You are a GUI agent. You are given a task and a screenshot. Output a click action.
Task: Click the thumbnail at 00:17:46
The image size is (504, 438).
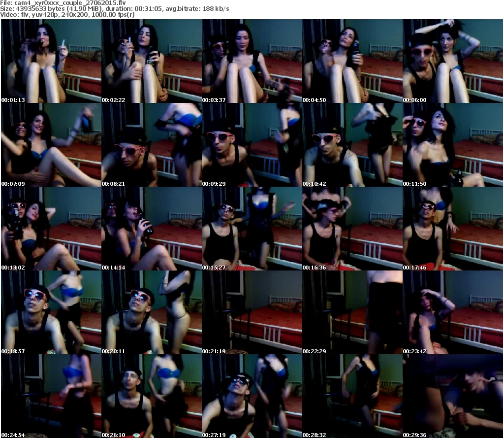(453, 229)
